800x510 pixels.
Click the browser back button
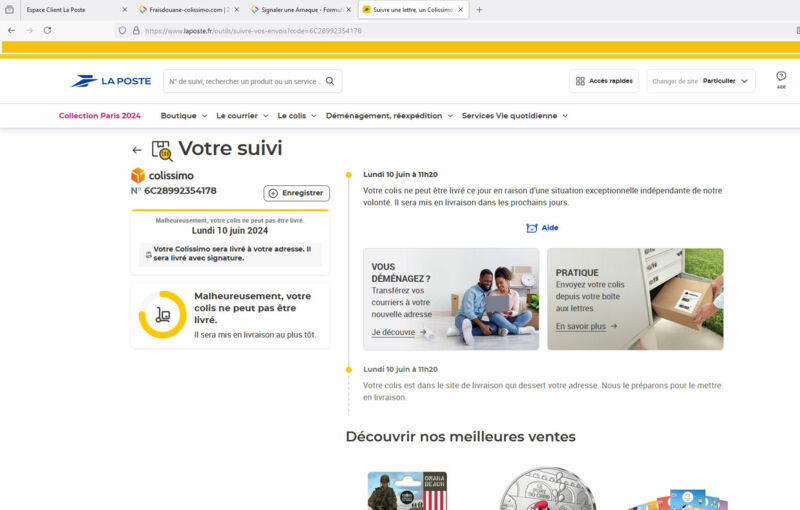tap(11, 31)
